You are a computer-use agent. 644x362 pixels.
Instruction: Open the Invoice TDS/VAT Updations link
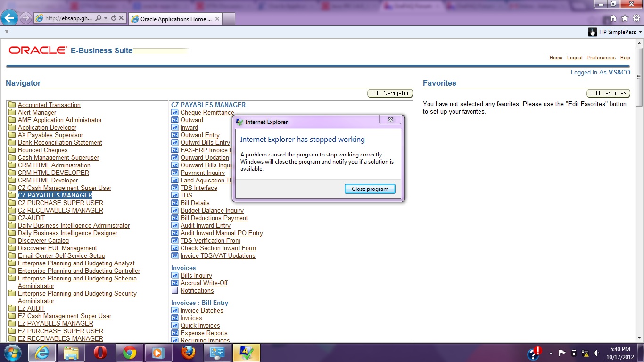(x=218, y=255)
